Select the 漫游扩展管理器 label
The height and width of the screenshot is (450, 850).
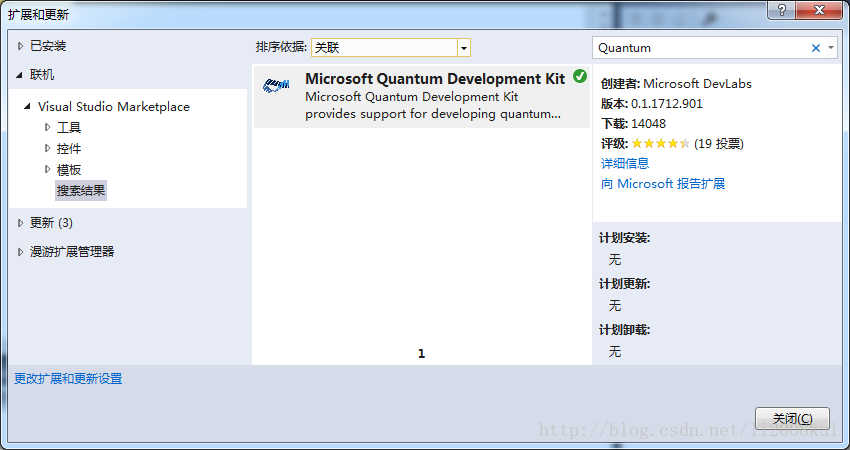point(72,252)
